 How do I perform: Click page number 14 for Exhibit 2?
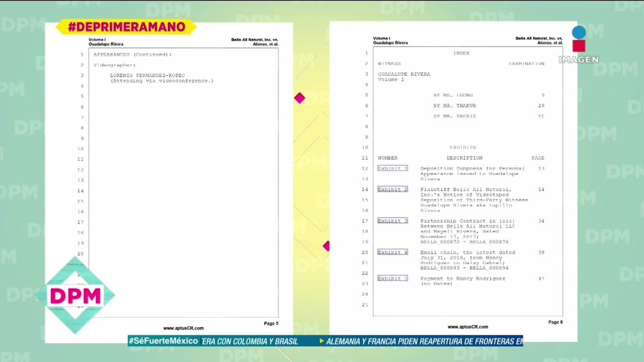[x=541, y=190]
